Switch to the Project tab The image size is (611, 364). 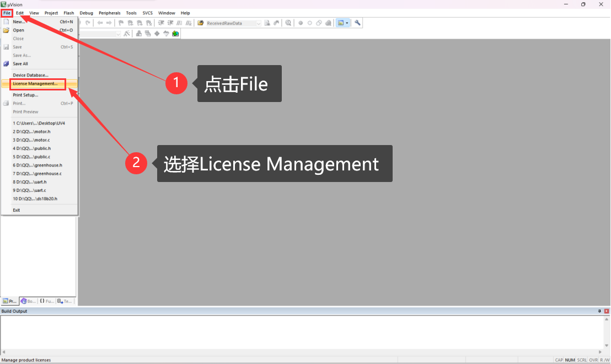tap(10, 301)
